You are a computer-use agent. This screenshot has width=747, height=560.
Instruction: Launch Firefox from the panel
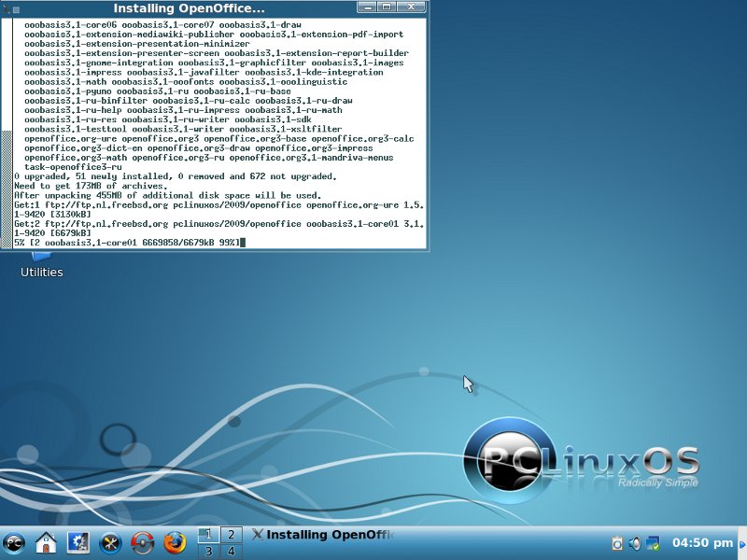[x=175, y=542]
